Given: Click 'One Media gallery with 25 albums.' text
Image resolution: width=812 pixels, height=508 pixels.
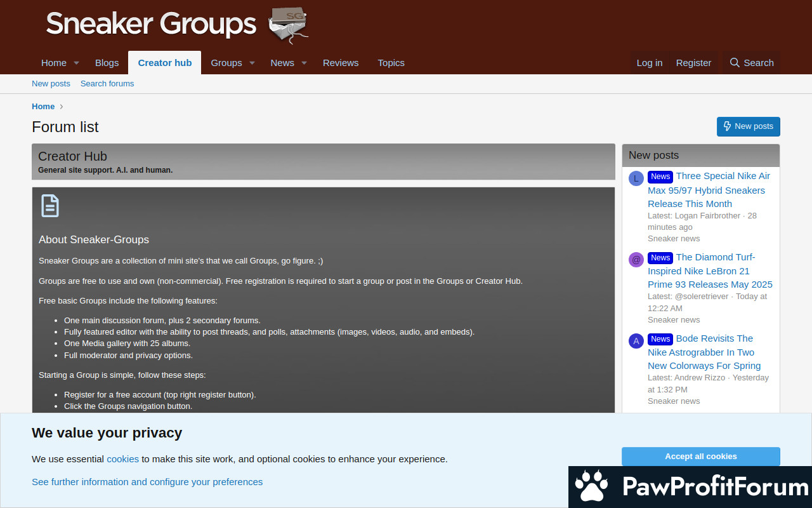Looking at the screenshot, I should tap(127, 344).
